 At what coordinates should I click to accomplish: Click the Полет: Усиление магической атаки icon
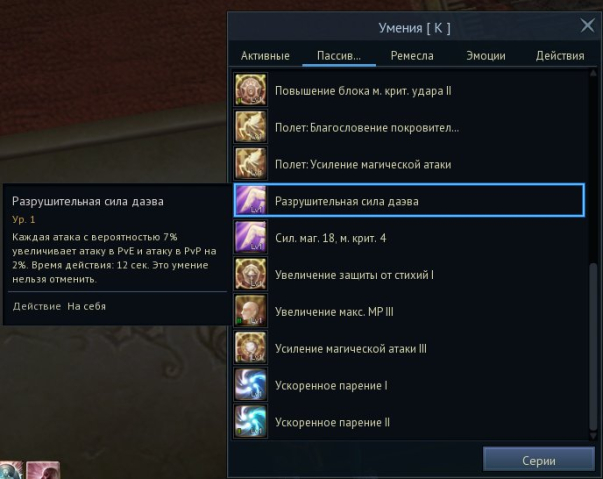250,163
